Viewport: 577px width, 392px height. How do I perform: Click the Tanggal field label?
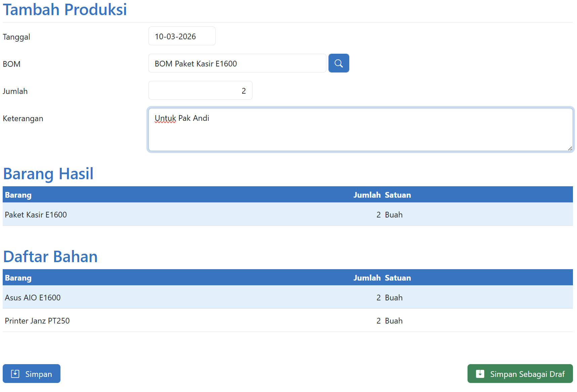tap(16, 37)
